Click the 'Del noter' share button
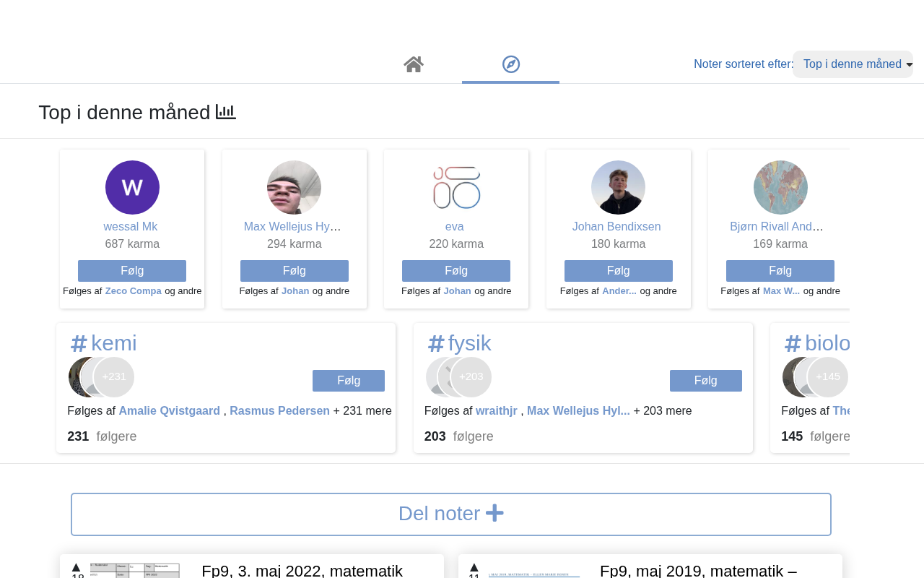 [x=451, y=514]
